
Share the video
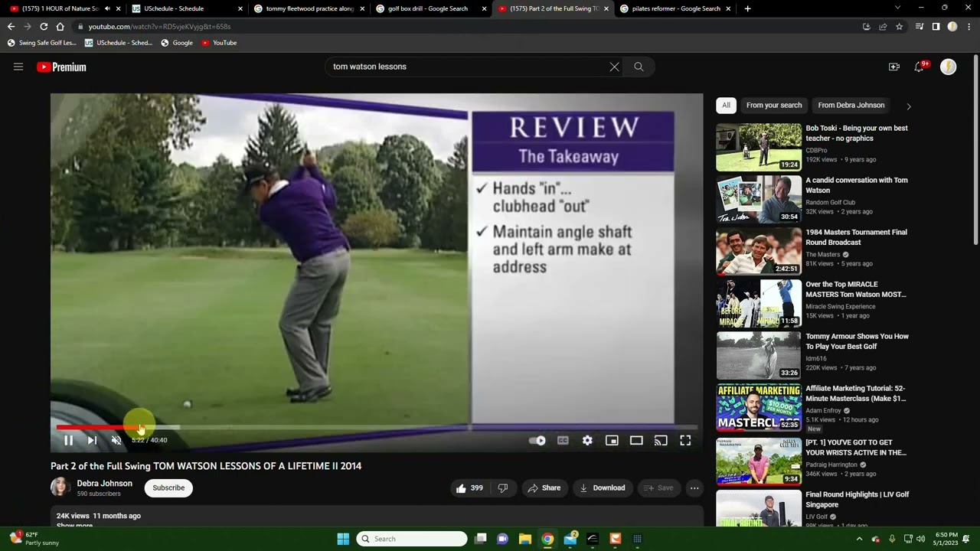(544, 487)
